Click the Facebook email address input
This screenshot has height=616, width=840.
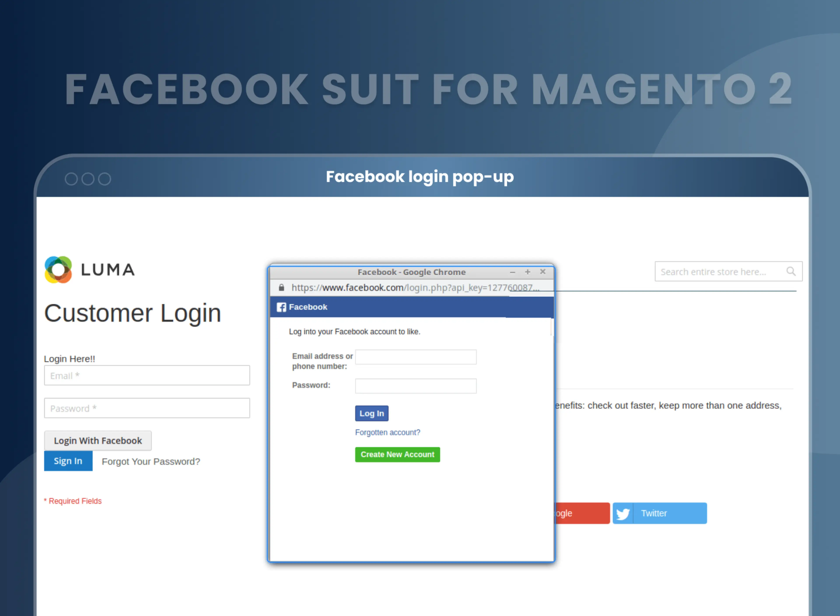coord(416,357)
